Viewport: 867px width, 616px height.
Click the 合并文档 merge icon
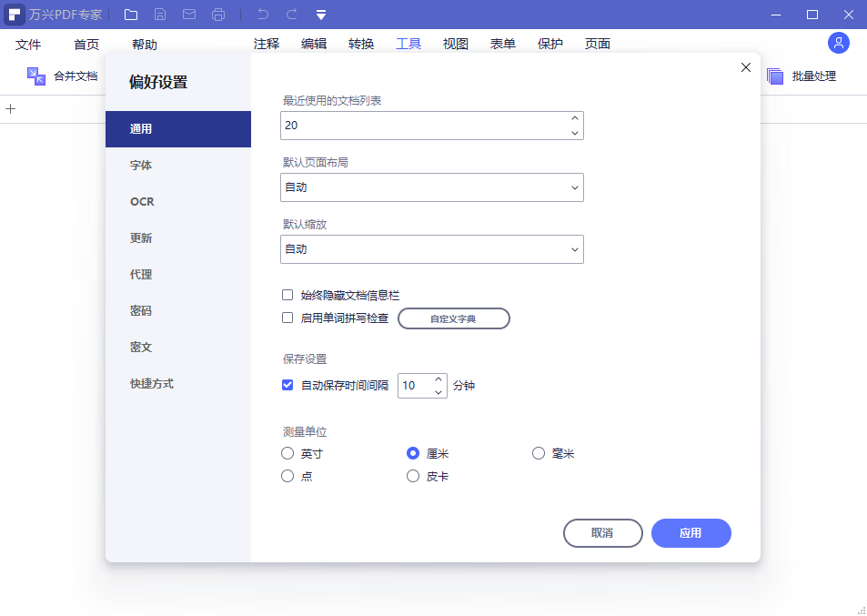pos(36,76)
